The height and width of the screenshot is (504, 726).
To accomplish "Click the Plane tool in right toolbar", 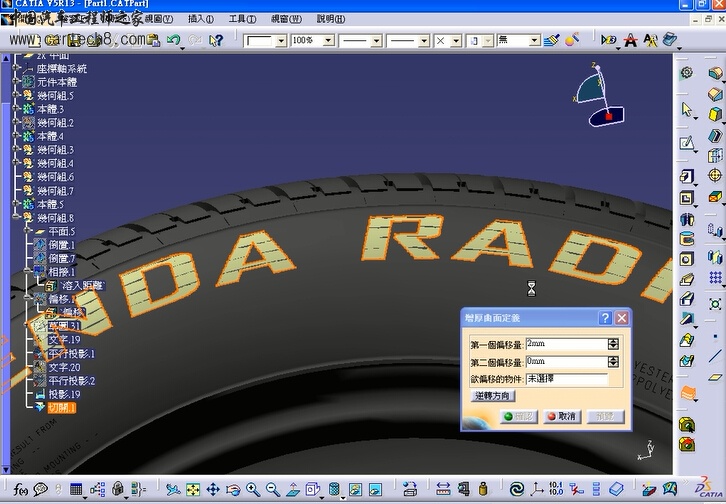I will [x=715, y=377].
